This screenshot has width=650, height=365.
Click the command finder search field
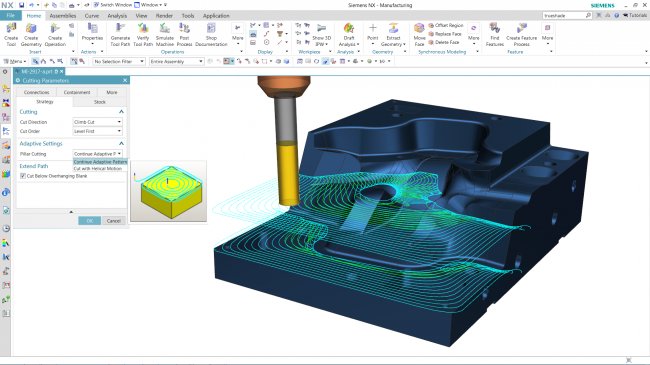[x=567, y=15]
